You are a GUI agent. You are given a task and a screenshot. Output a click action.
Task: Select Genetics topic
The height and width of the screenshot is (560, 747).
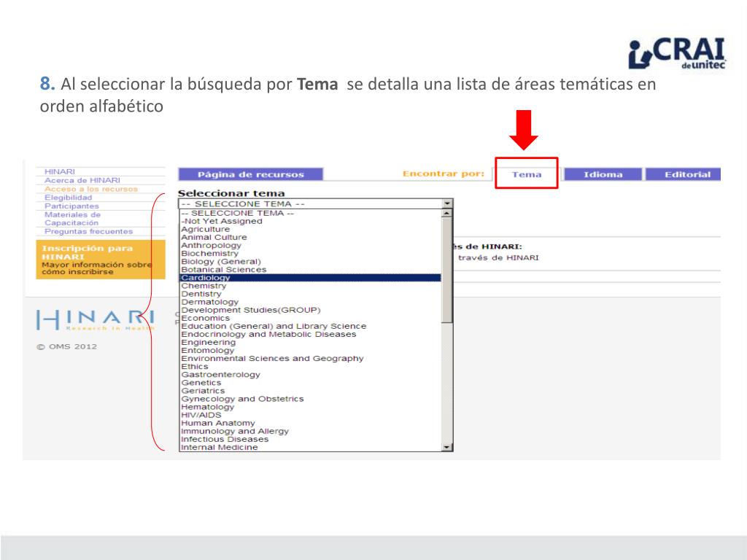click(311, 383)
